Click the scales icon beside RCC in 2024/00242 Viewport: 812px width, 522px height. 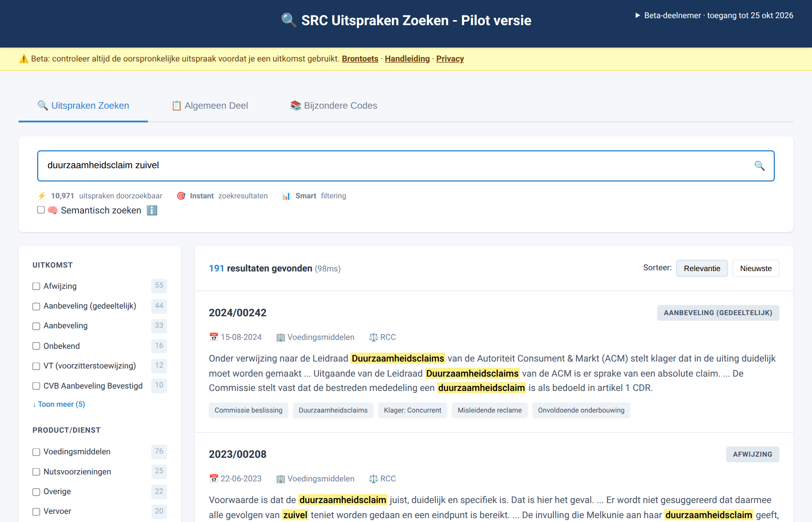(x=374, y=337)
